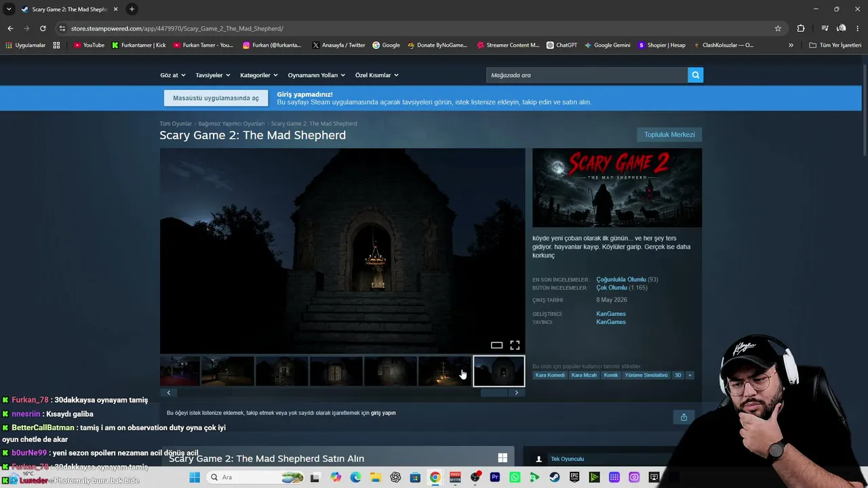Open OBS Studio from the taskbar

[475, 477]
